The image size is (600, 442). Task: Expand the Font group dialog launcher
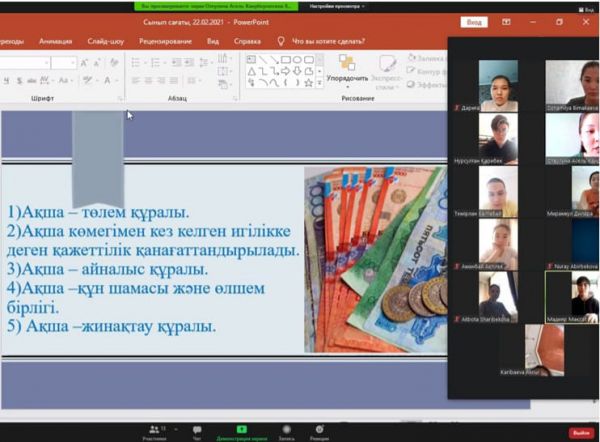pos(122,99)
